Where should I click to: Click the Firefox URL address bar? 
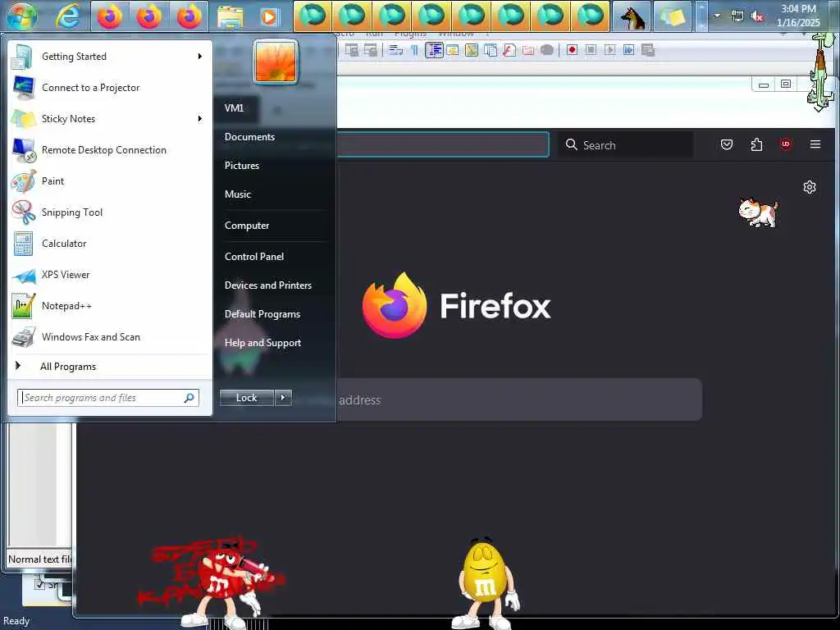[x=442, y=144]
